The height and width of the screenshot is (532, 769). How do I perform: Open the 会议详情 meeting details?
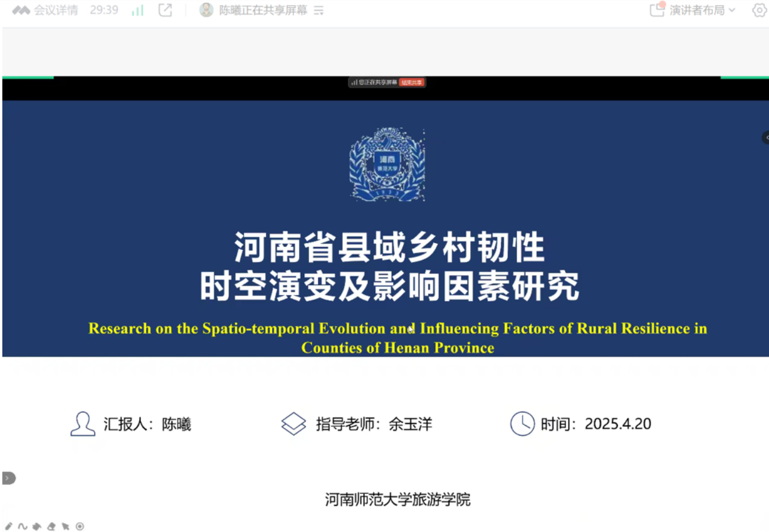tap(46, 10)
